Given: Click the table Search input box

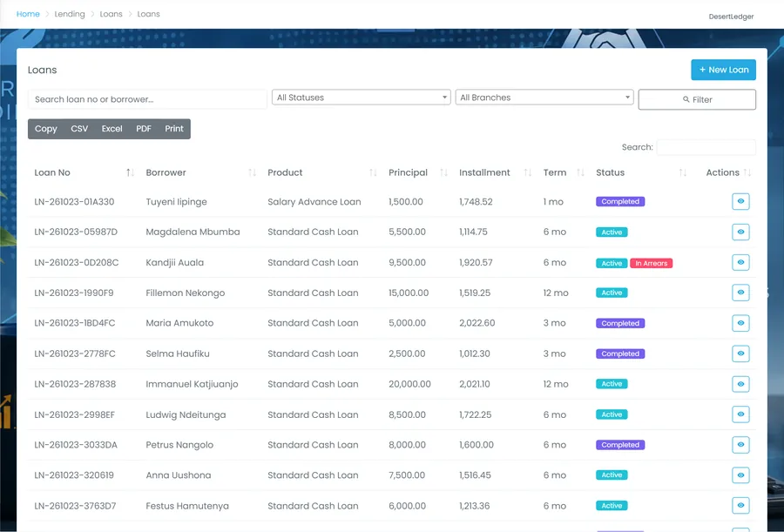Looking at the screenshot, I should [x=706, y=147].
